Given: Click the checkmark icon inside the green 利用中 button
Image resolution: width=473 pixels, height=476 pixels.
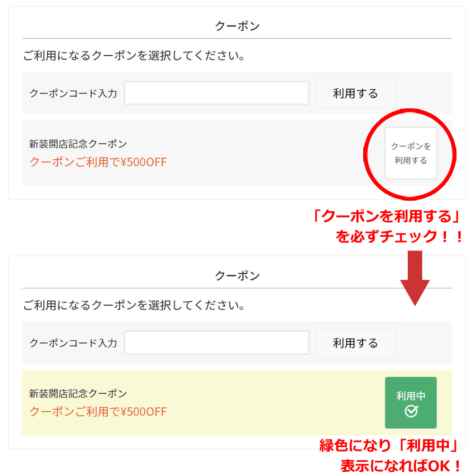Looking at the screenshot, I should (411, 412).
